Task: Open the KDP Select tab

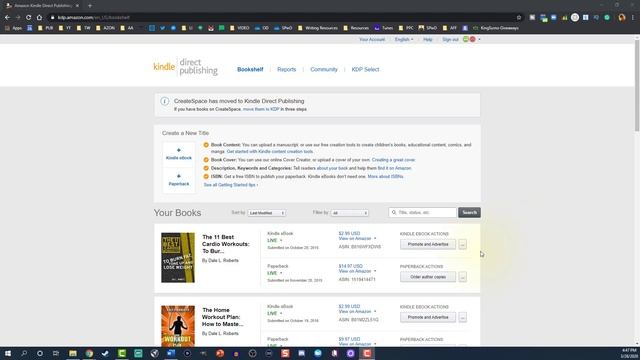Action: click(365, 69)
